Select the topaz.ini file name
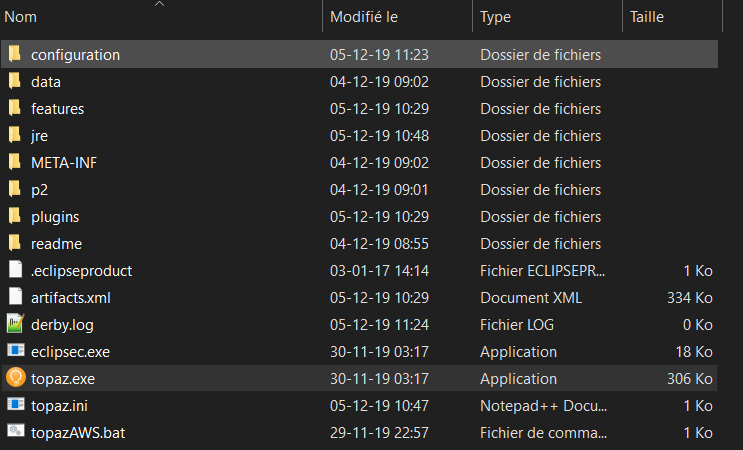Screen dimensions: 743x450 [59, 406]
